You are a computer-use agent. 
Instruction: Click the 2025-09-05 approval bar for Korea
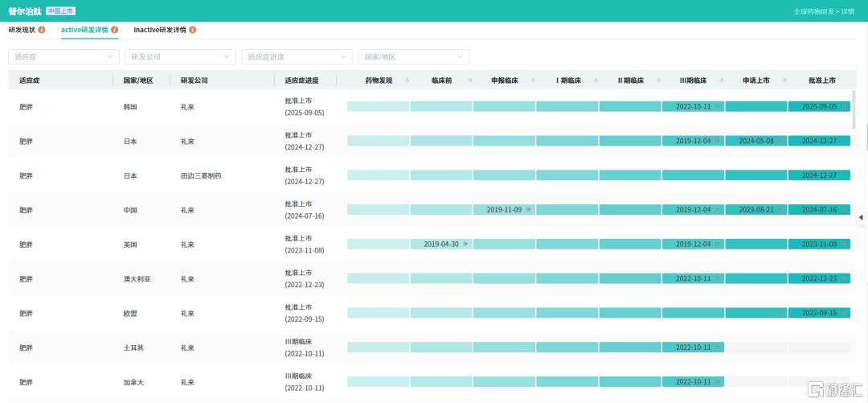point(819,106)
